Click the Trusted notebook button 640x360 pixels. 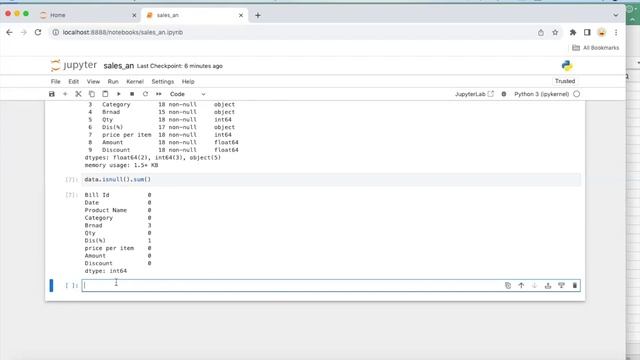565,81
